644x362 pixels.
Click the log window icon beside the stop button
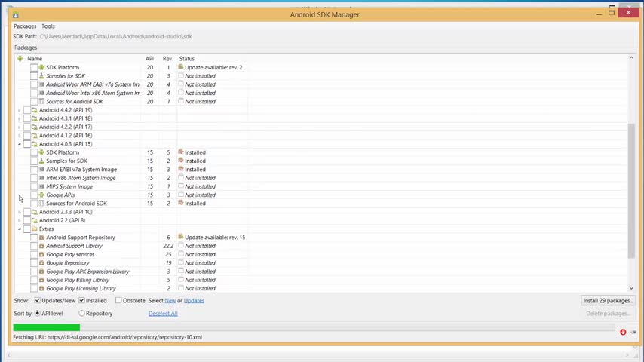click(633, 332)
